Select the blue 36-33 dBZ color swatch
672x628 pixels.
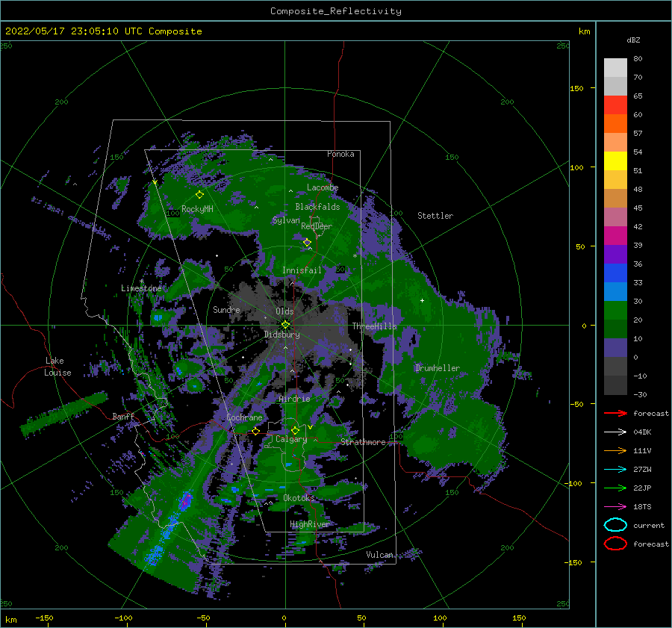[x=615, y=273]
